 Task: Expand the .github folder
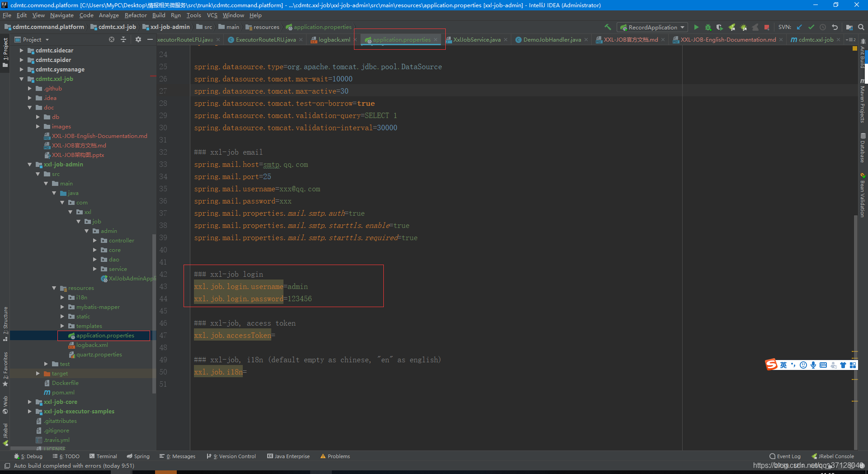pyautogui.click(x=29, y=88)
